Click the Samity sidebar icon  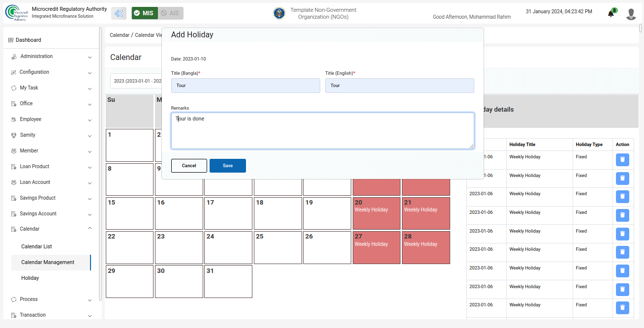14,135
